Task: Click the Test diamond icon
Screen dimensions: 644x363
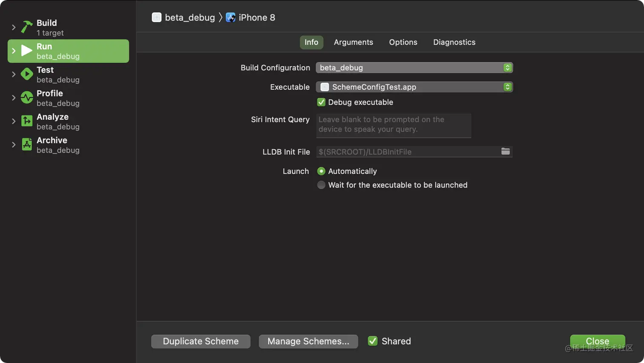Action: click(27, 74)
